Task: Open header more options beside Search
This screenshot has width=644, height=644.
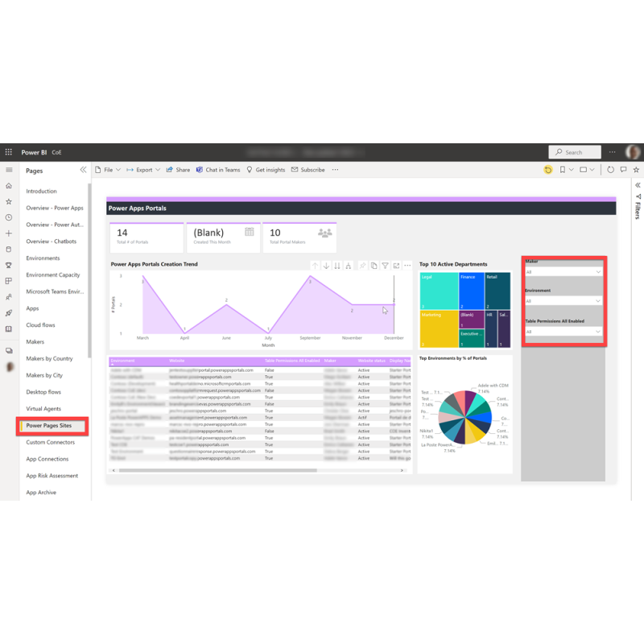Action: 613,152
